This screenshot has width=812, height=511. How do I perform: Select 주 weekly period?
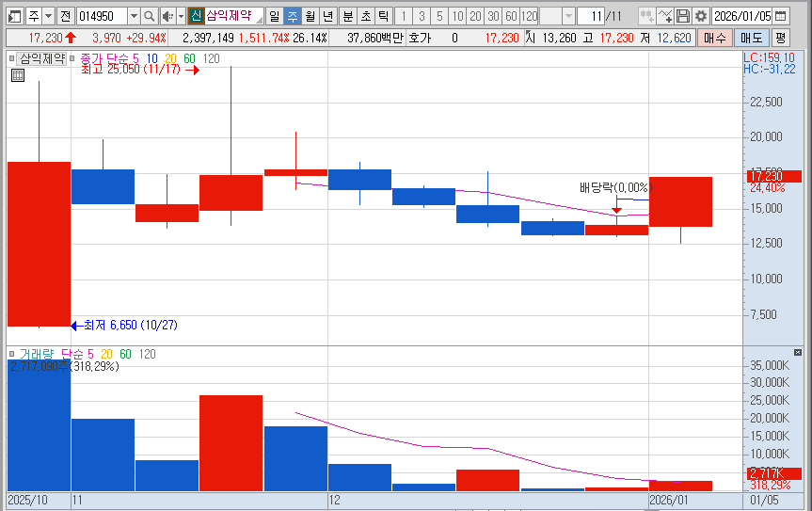292,17
